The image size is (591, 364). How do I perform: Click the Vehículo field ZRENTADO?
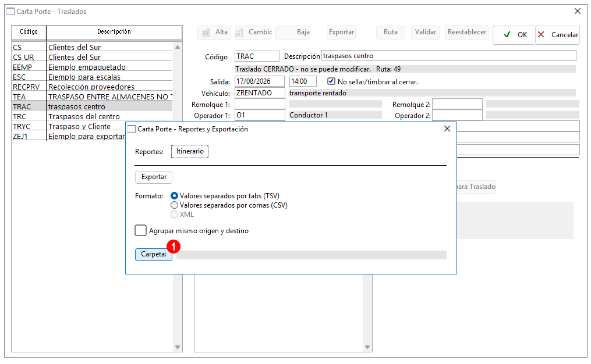click(260, 93)
